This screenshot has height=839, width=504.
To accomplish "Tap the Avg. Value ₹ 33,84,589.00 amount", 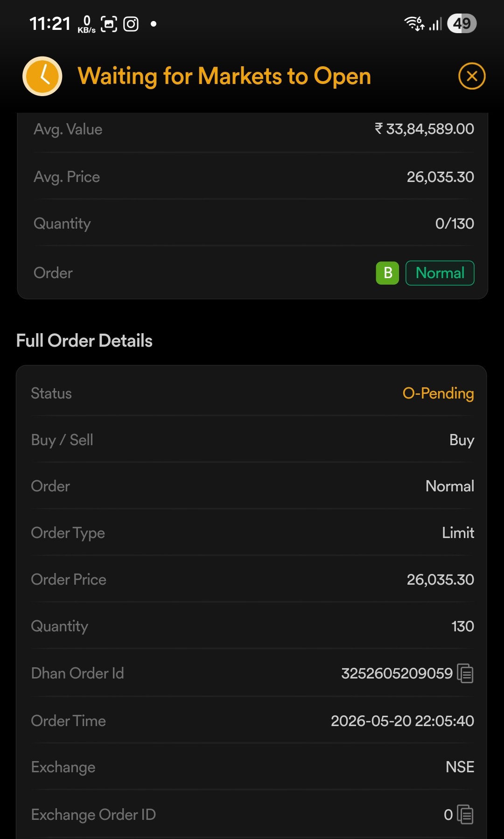I will click(424, 129).
